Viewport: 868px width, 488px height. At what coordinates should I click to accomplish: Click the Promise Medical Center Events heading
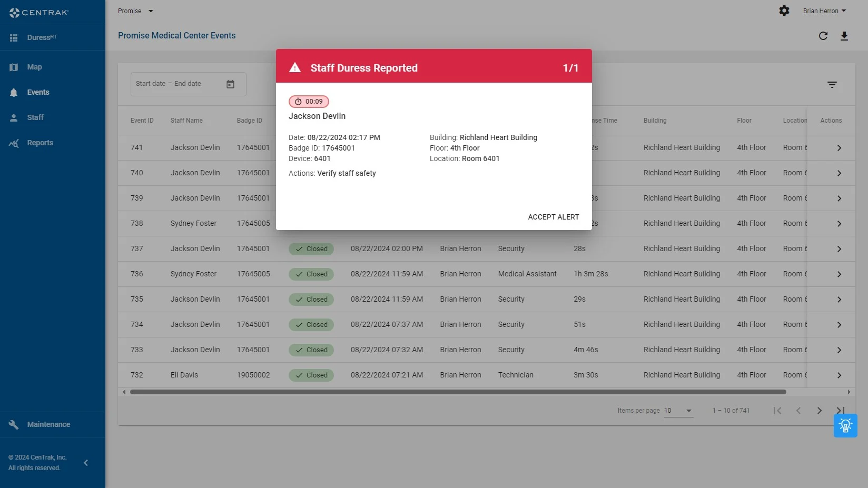[x=177, y=36]
